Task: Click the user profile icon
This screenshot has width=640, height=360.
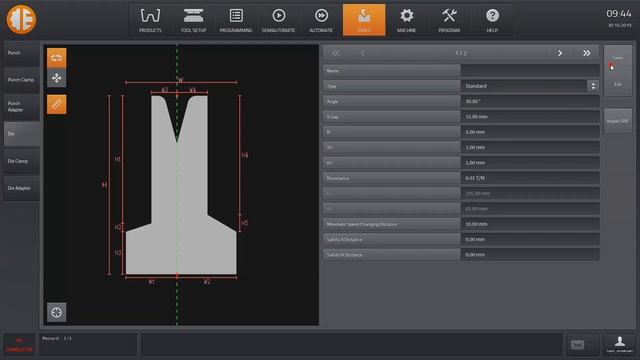Action: (619, 344)
